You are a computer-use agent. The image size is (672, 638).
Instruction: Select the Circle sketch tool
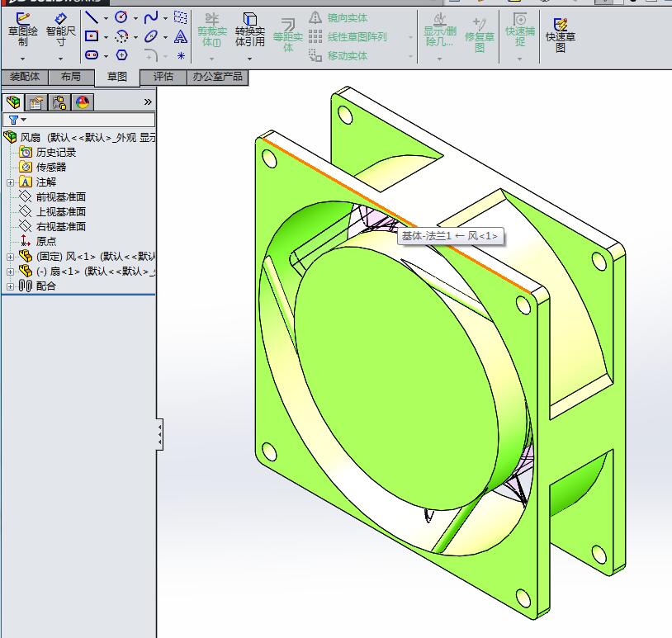pyautogui.click(x=121, y=17)
